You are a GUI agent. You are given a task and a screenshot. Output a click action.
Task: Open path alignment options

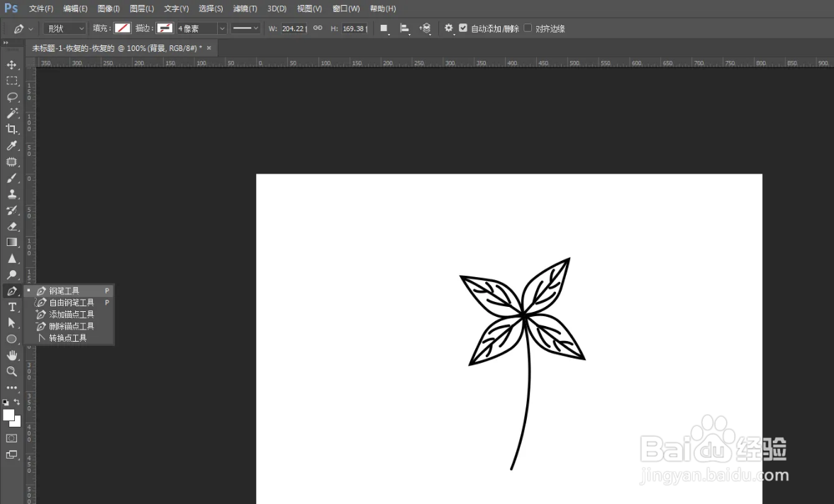[x=405, y=28]
